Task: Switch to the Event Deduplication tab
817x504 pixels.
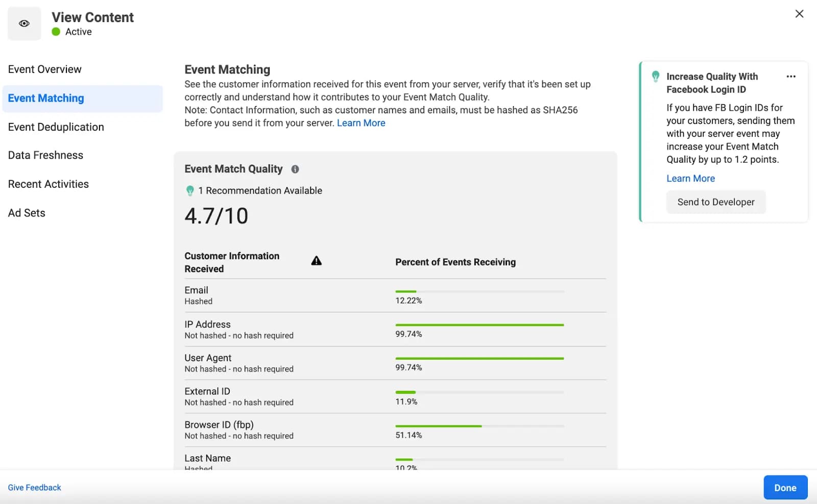Action: coord(56,127)
